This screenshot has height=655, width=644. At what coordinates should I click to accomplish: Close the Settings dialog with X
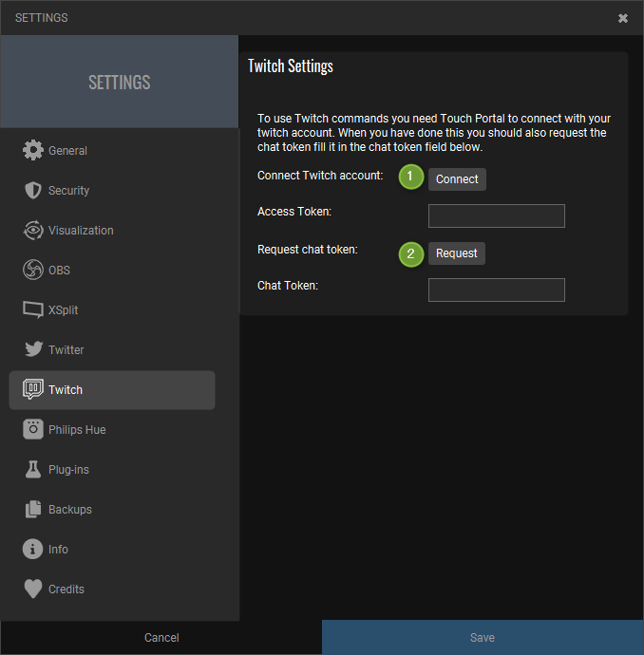coord(623,18)
